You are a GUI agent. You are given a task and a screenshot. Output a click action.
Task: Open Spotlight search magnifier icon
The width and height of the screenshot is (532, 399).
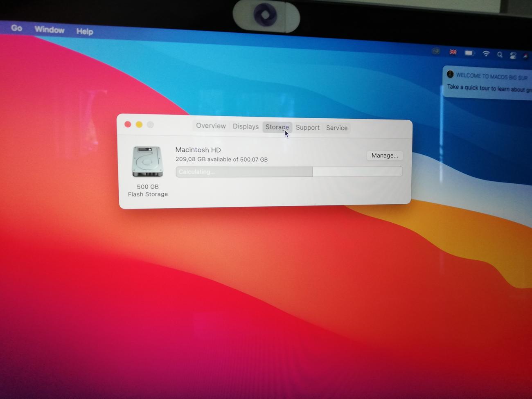(500, 54)
